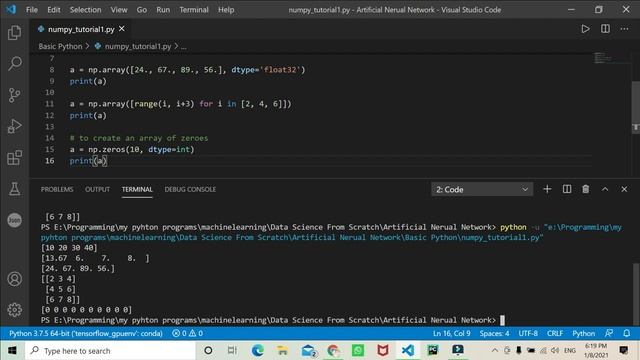Screen dimensions: 640x360
Task: Open the Go menu
Action: (x=142, y=9)
